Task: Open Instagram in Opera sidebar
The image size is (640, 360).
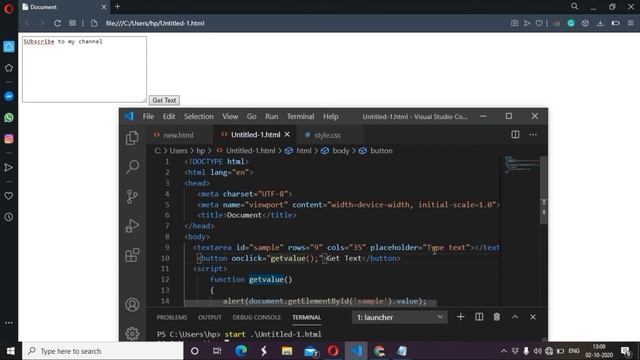Action: point(9,139)
